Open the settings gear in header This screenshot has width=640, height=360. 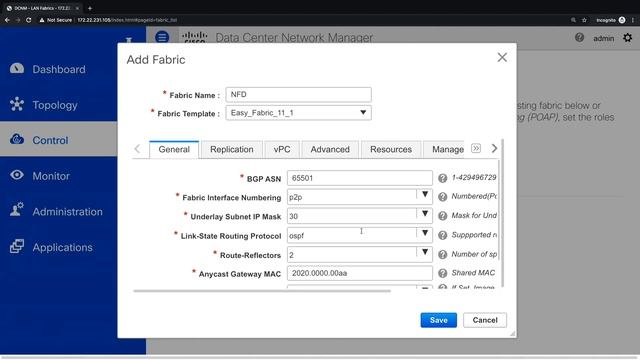tap(627, 38)
